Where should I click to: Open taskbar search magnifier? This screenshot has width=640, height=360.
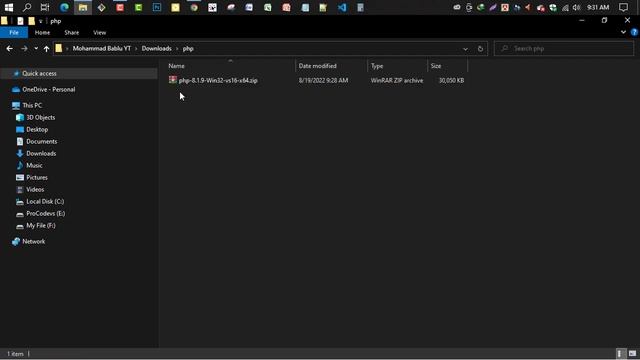pos(27,7)
